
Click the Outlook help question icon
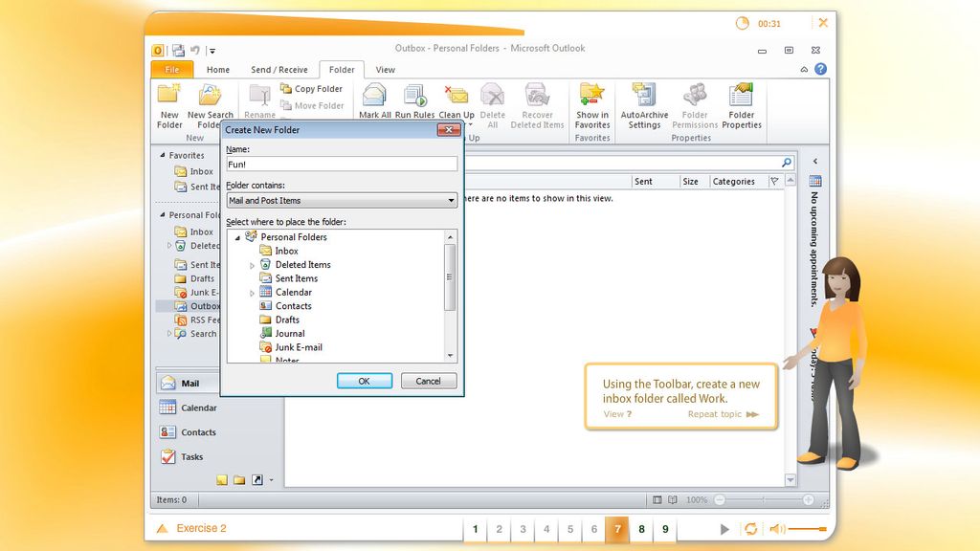[820, 69]
